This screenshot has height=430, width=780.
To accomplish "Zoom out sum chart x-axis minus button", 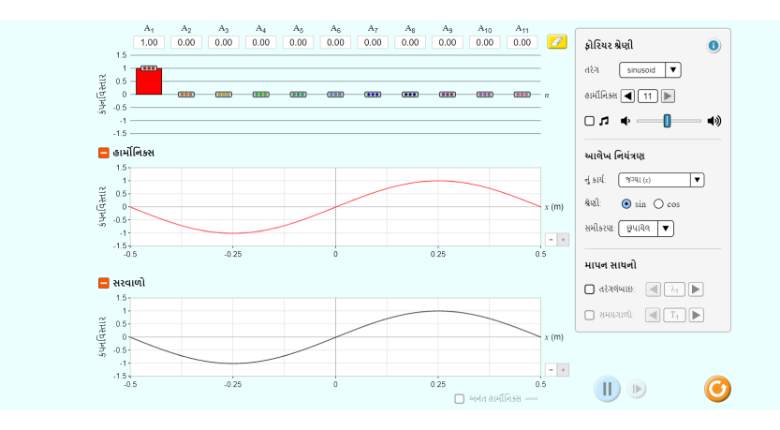I will click(x=550, y=369).
